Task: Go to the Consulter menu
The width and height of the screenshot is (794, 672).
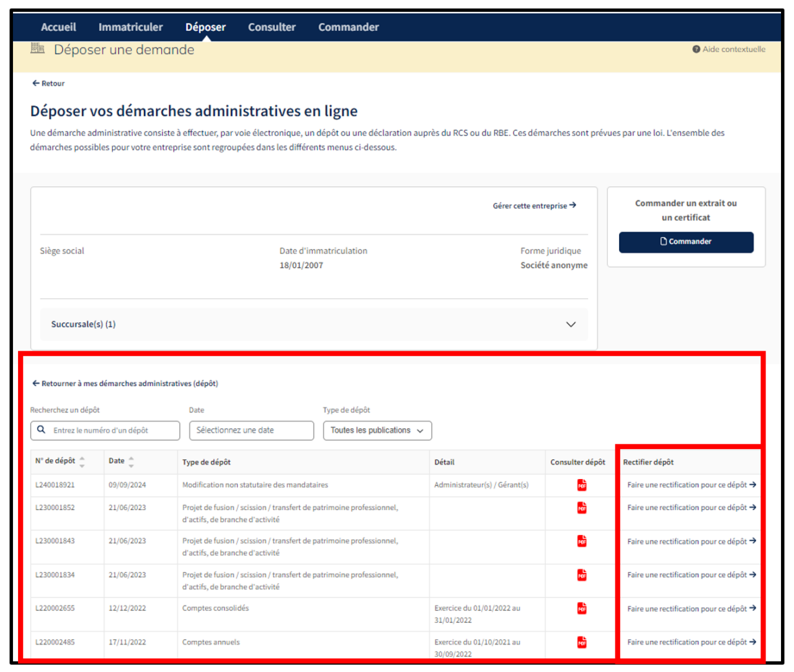Action: point(272,27)
